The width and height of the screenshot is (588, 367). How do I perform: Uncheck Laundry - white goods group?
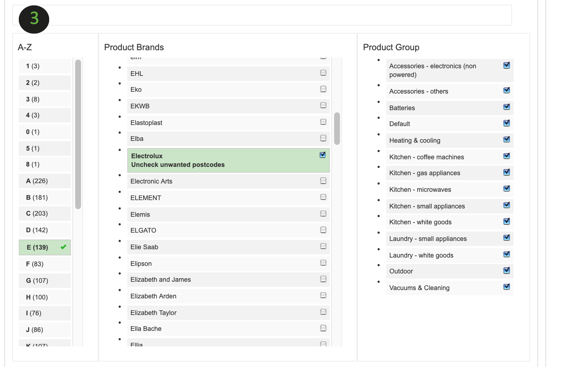[x=507, y=254]
